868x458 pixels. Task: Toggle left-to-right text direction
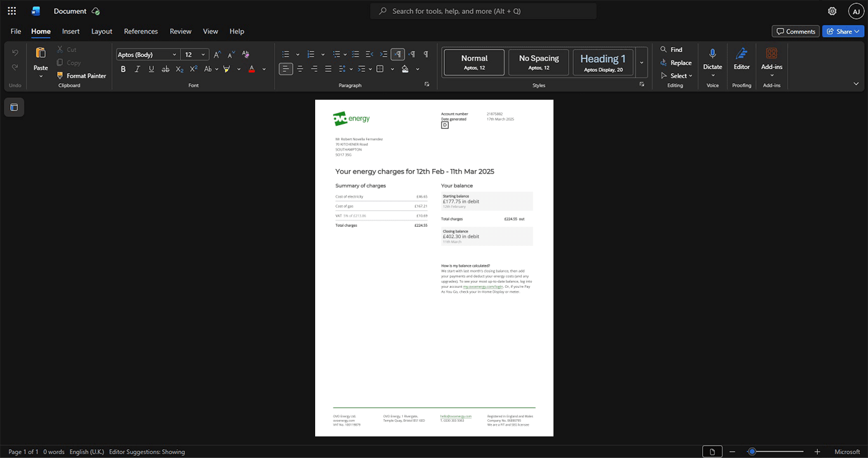[398, 54]
